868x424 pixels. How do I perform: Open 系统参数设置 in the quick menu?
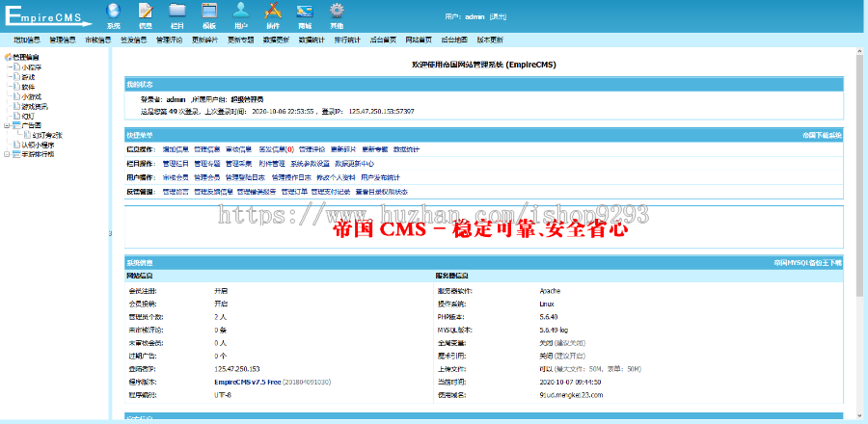point(310,164)
